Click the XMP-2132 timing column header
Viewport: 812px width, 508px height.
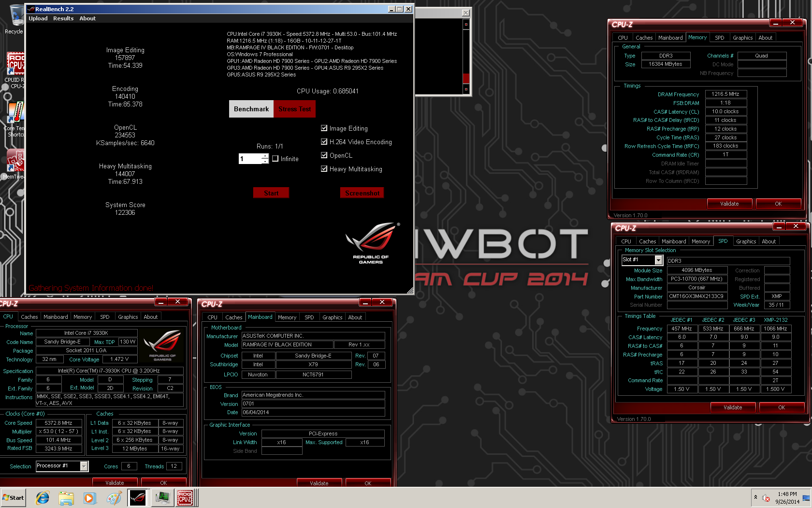[775, 320]
